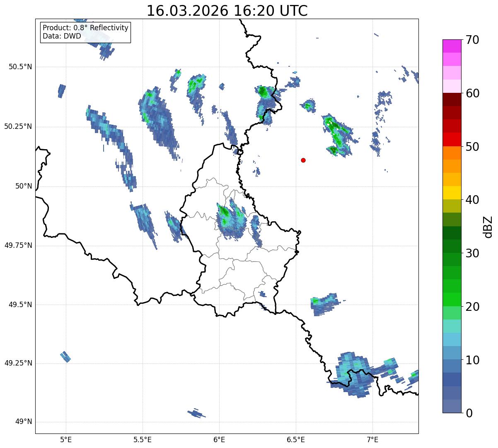Click the 0 tick on colorbar

click(x=469, y=413)
